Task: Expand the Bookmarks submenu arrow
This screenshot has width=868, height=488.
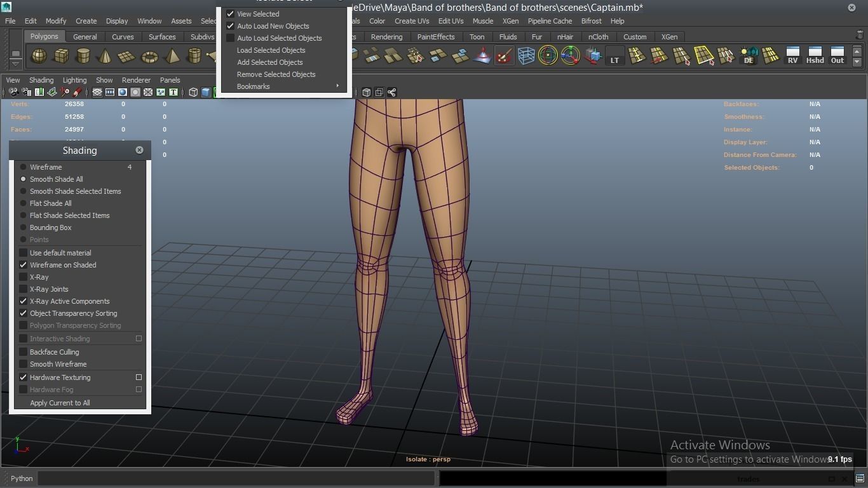Action: (x=337, y=86)
